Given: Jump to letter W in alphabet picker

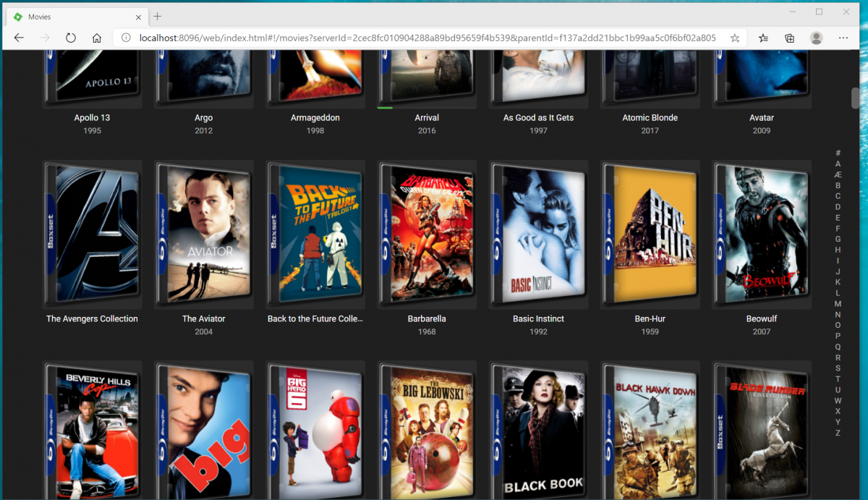Looking at the screenshot, I should point(838,401).
